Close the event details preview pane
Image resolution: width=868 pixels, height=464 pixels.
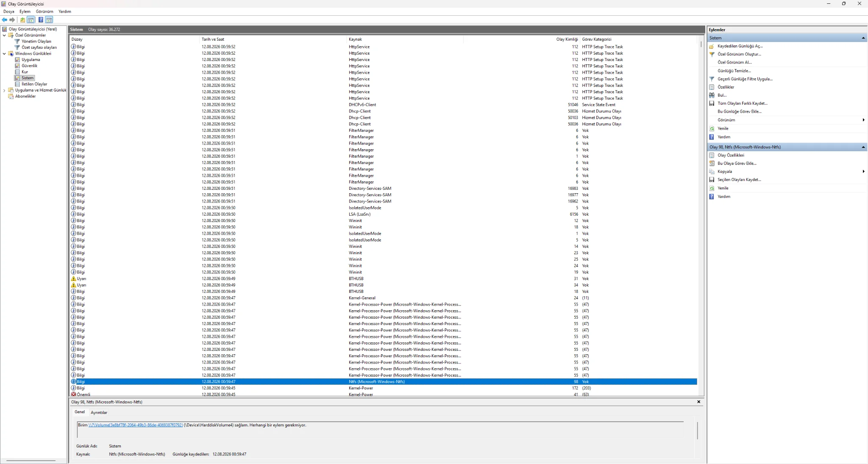(x=699, y=402)
